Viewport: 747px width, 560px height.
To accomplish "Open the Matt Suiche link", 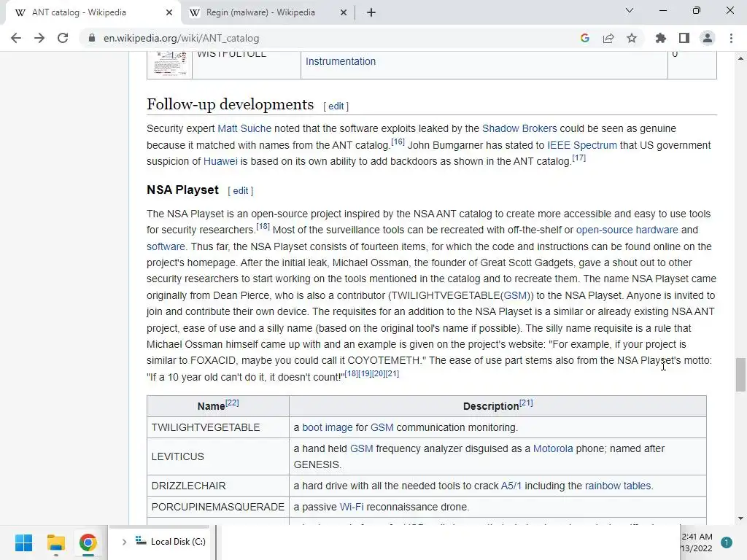I will (x=244, y=128).
